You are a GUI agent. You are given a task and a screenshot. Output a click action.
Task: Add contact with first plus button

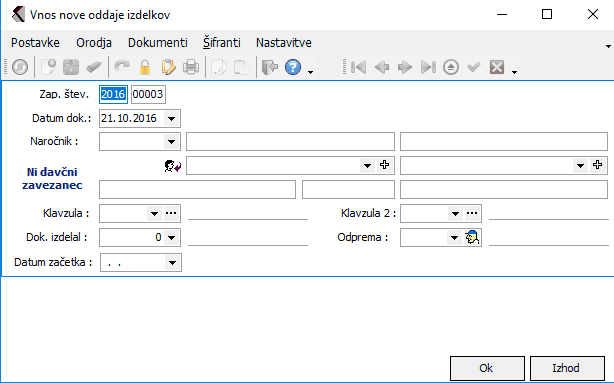tap(385, 165)
